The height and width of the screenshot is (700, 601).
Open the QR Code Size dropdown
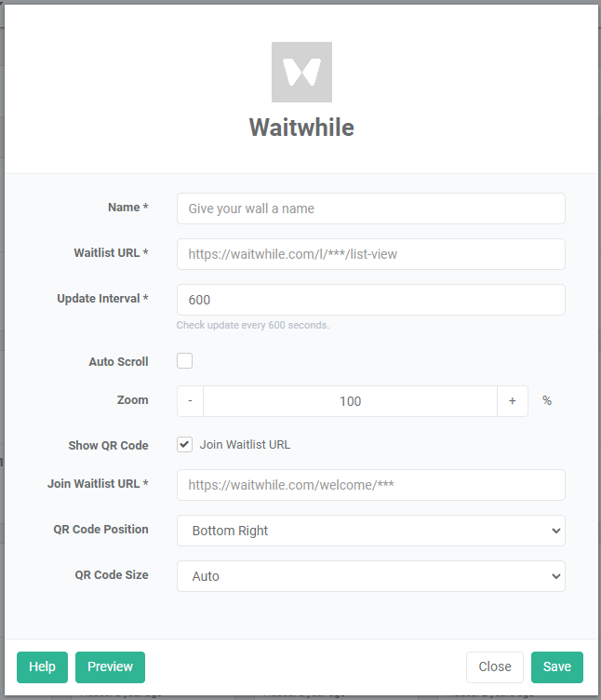pyautogui.click(x=371, y=576)
